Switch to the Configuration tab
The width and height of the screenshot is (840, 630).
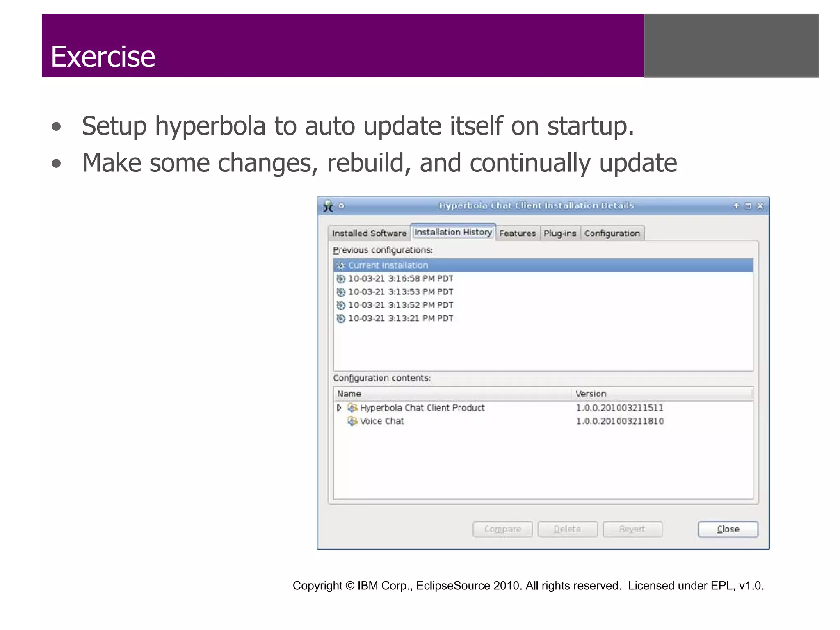(612, 233)
